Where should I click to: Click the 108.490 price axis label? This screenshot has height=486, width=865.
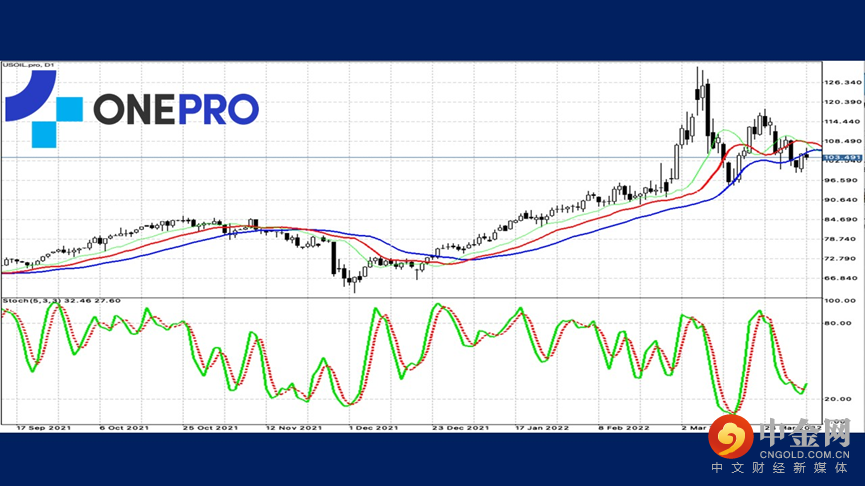(842, 141)
